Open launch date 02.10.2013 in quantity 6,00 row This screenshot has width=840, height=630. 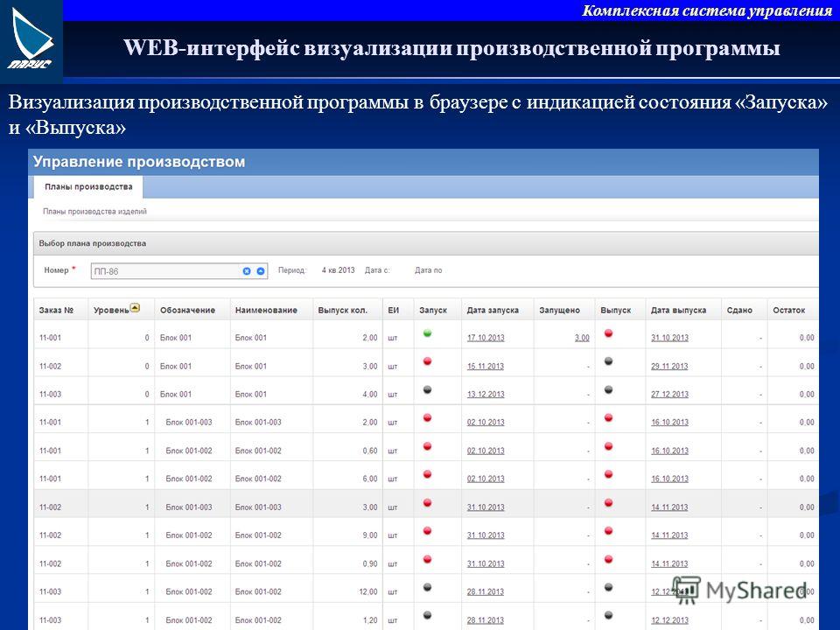pos(486,479)
